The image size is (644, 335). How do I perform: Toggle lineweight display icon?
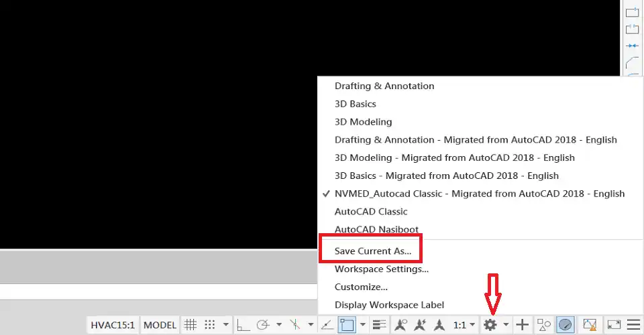tap(379, 325)
